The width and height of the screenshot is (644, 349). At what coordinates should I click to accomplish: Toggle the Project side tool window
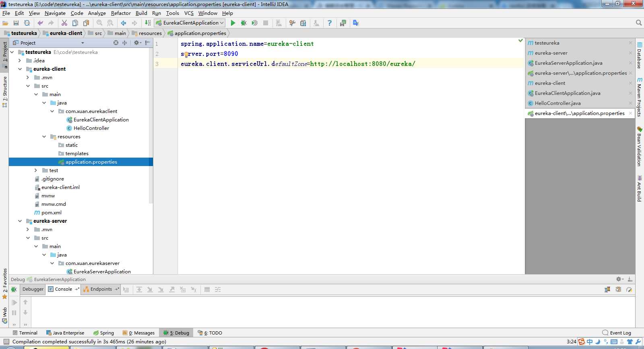pyautogui.click(x=5, y=55)
